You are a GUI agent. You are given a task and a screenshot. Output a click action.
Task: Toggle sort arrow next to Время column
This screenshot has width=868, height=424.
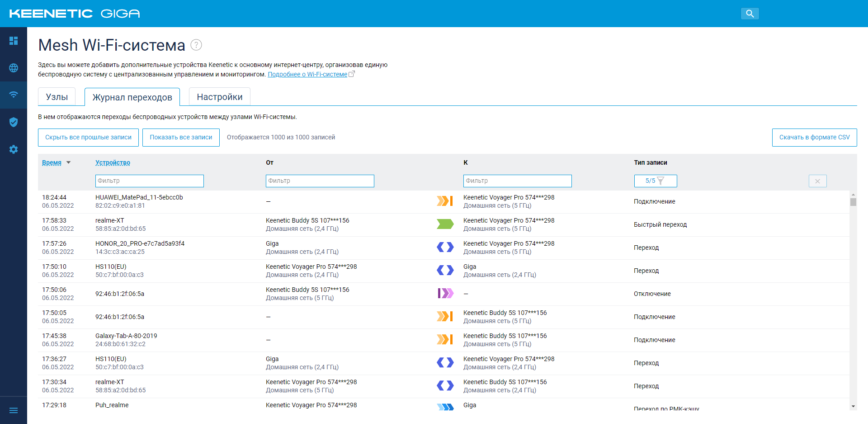(x=69, y=162)
